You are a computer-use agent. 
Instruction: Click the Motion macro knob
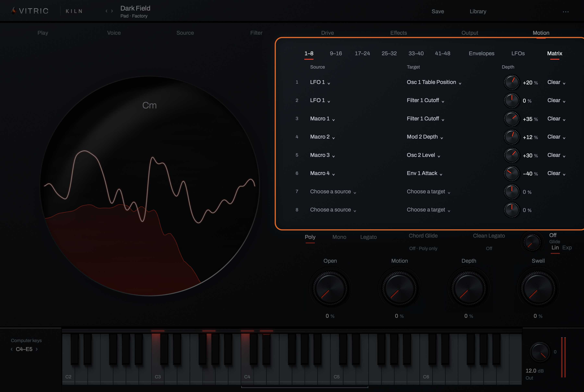[399, 288]
